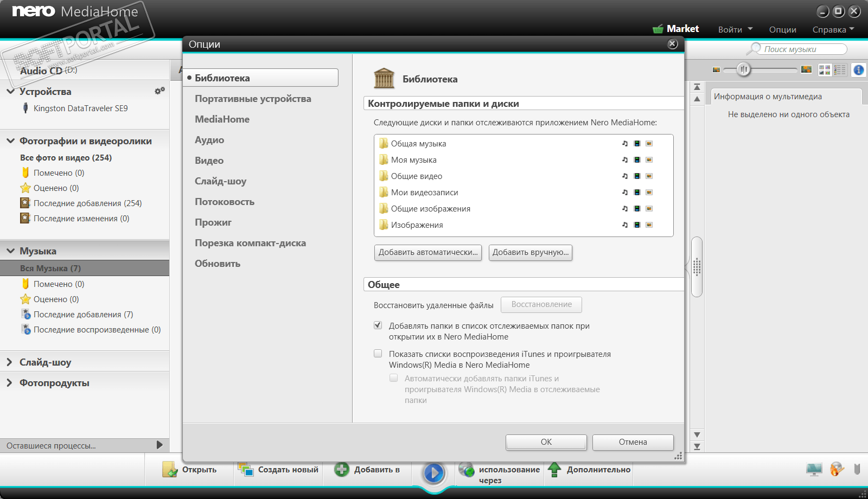Collapse the Музыка section
Screen dimensions: 868x499
click(10, 251)
